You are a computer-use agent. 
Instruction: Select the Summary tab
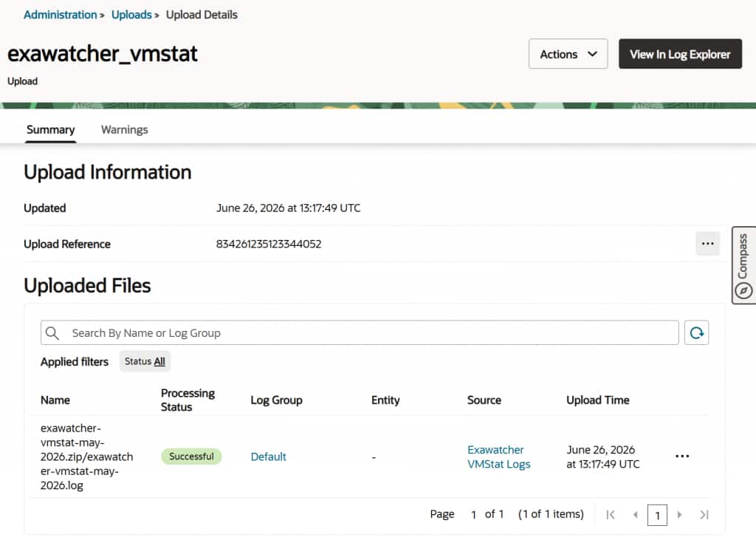51,129
